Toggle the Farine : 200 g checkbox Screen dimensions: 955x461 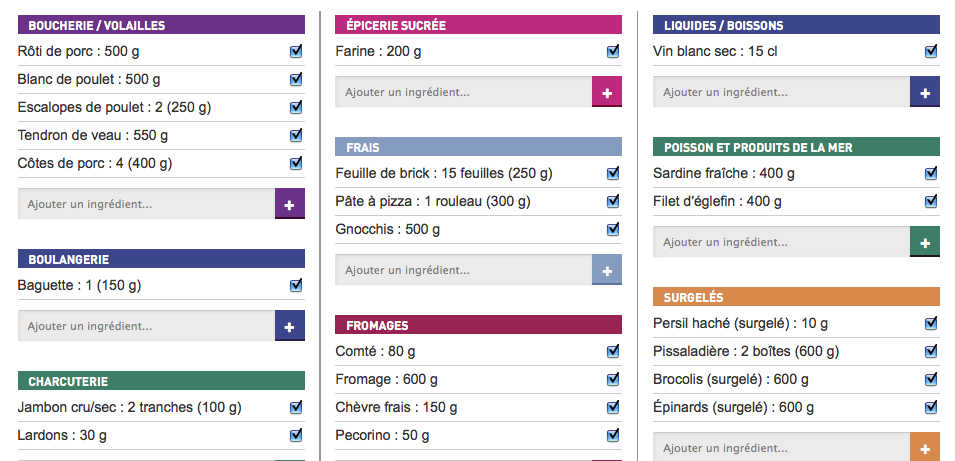click(x=613, y=51)
